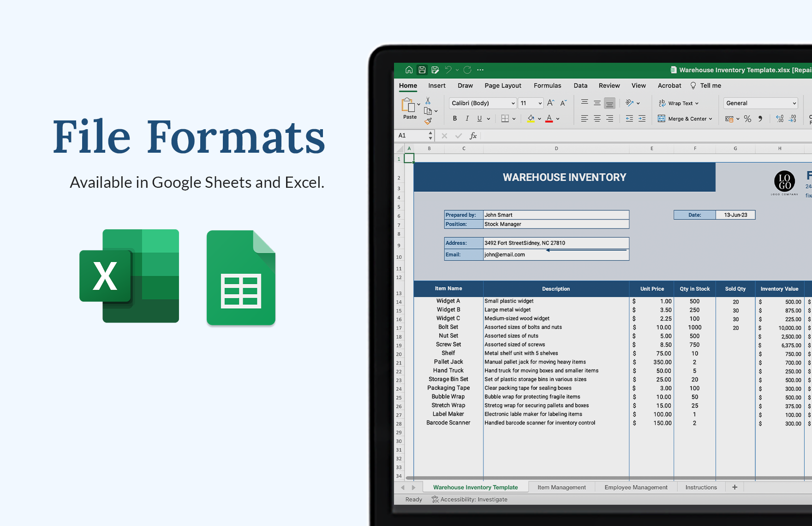The height and width of the screenshot is (526, 812).
Task: Toggle bold formatting
Action: (x=455, y=119)
